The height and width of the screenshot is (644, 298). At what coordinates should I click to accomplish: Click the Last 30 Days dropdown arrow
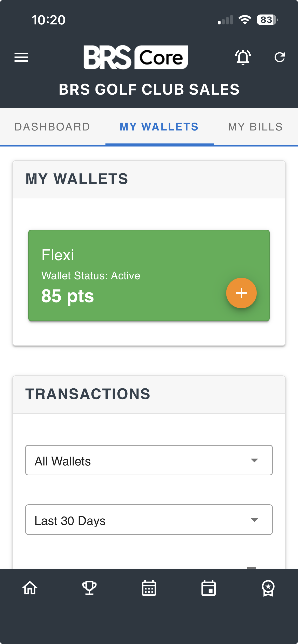254,520
